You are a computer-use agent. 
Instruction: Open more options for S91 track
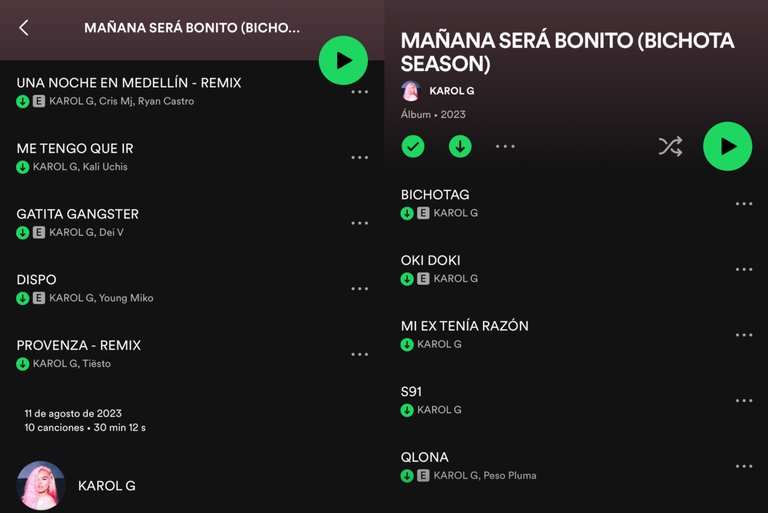coord(744,400)
